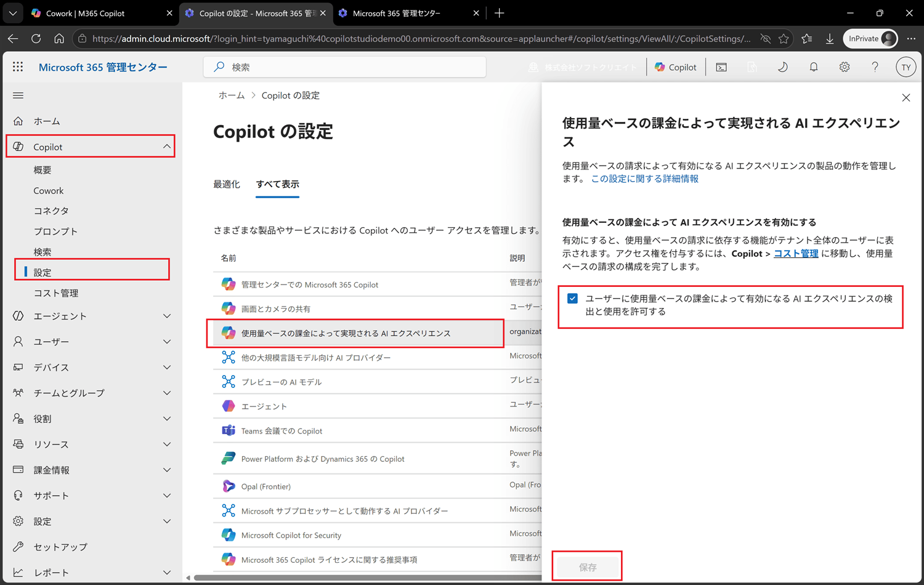This screenshot has height=585, width=924.
Task: Open TY account avatar menu
Action: point(906,68)
